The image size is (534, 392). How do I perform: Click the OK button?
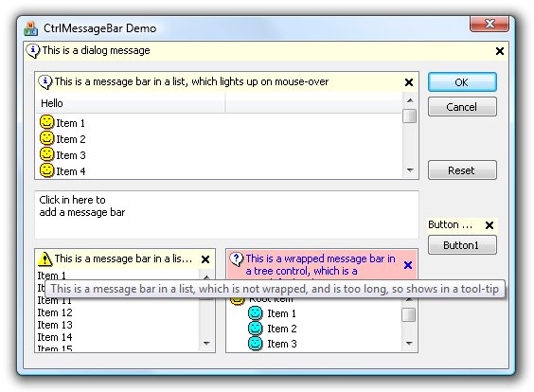point(462,82)
